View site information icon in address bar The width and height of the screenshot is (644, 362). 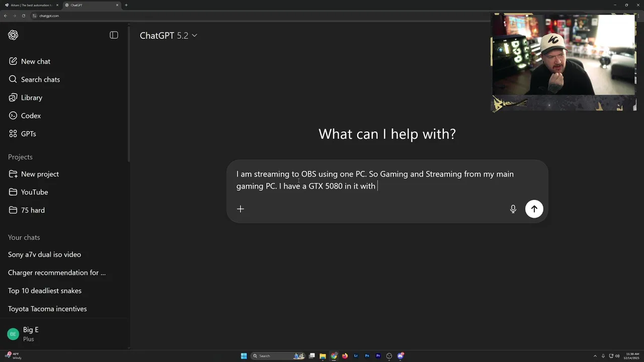(x=35, y=16)
